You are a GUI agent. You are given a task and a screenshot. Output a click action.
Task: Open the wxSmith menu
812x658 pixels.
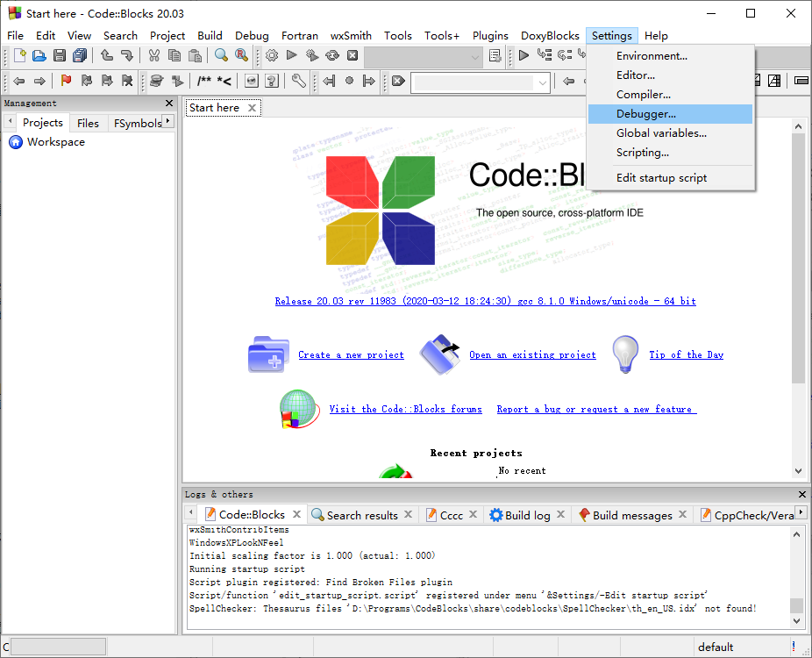tap(351, 36)
